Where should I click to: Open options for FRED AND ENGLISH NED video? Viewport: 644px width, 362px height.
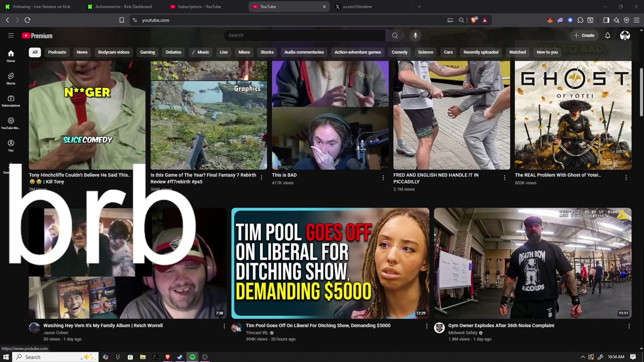click(505, 177)
